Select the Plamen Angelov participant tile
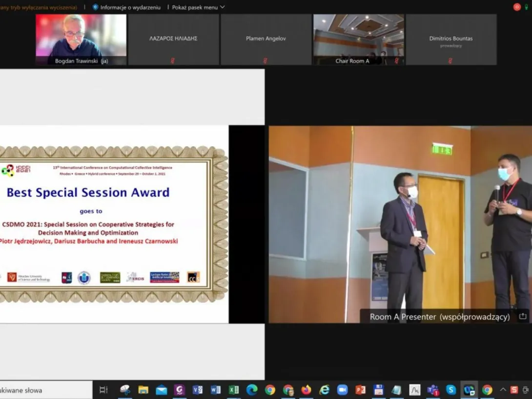 click(x=266, y=39)
